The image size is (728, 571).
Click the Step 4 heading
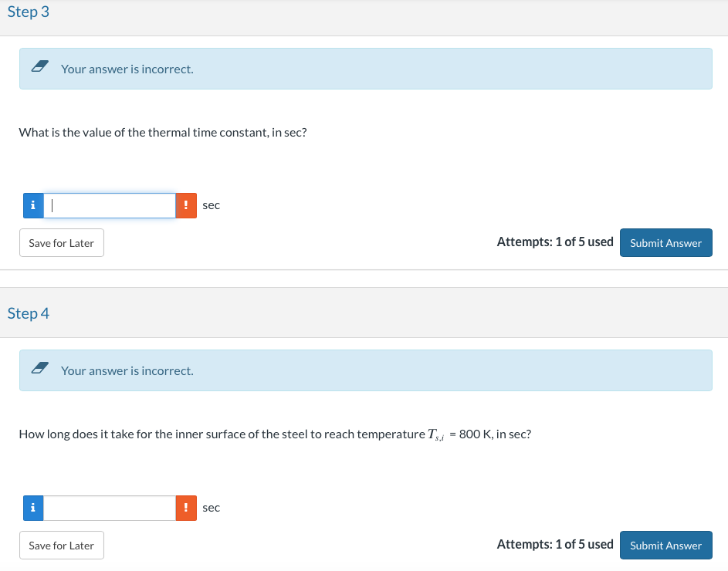pyautogui.click(x=29, y=313)
